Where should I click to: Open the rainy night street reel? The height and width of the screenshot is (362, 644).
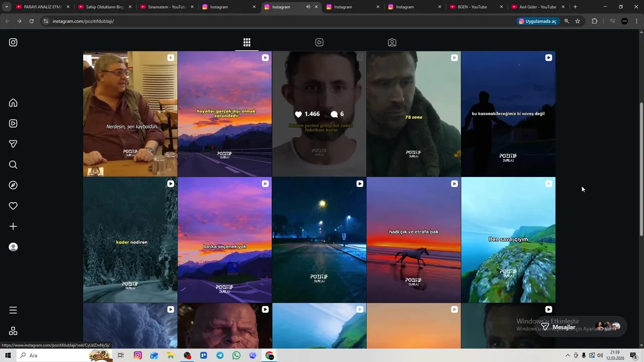(x=319, y=240)
